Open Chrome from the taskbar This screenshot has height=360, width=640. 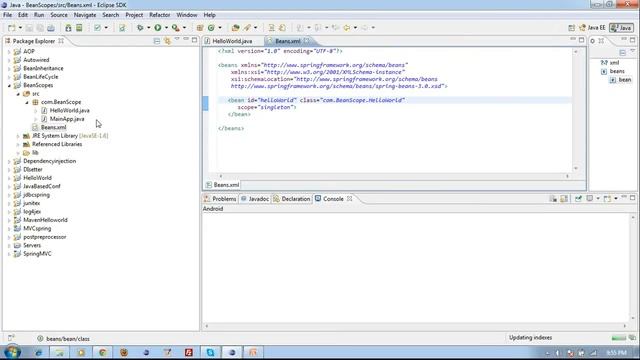102,352
